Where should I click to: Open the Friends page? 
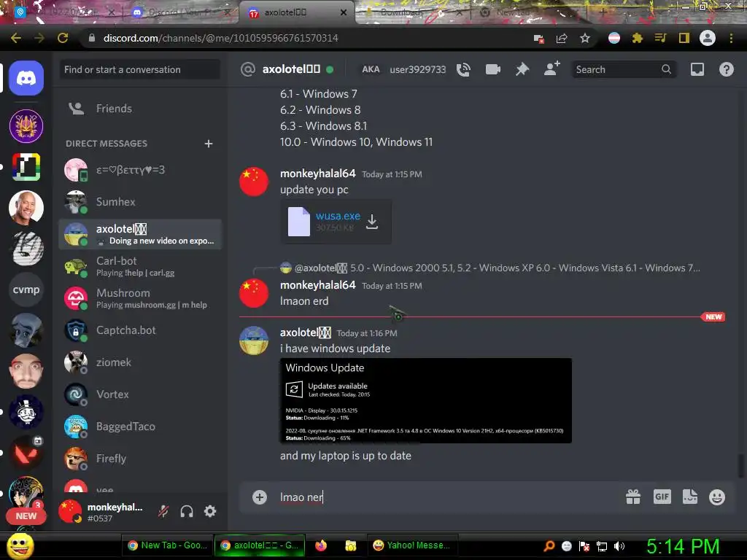(x=140, y=109)
